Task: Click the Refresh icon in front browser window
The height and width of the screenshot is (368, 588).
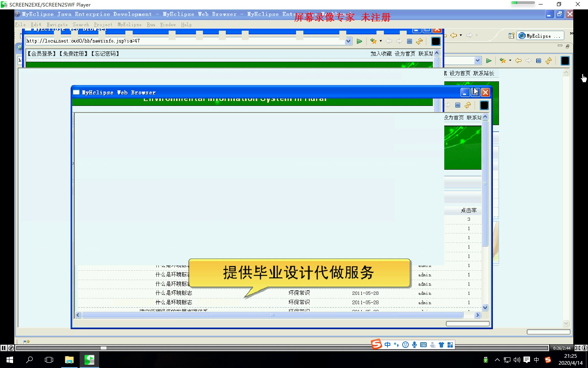Action: pos(468,105)
